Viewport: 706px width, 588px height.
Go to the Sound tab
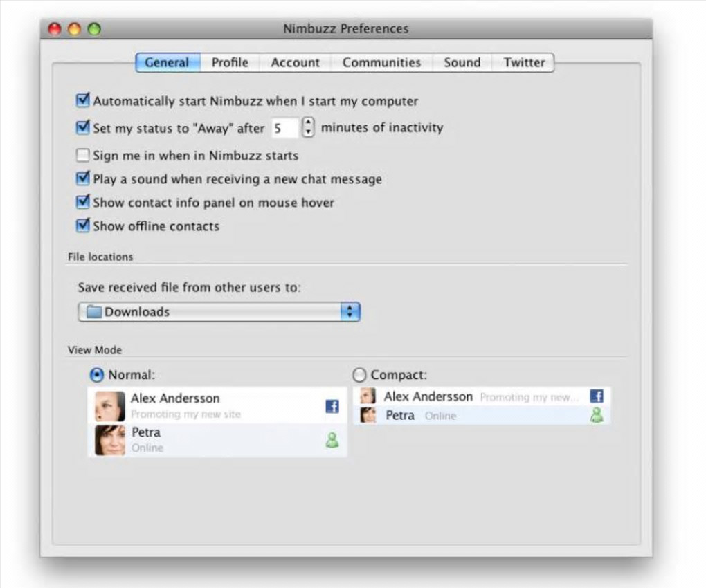(462, 62)
